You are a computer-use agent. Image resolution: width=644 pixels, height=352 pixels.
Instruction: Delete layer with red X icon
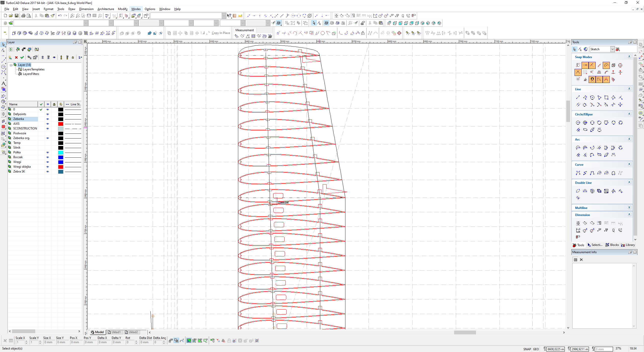(x=16, y=57)
